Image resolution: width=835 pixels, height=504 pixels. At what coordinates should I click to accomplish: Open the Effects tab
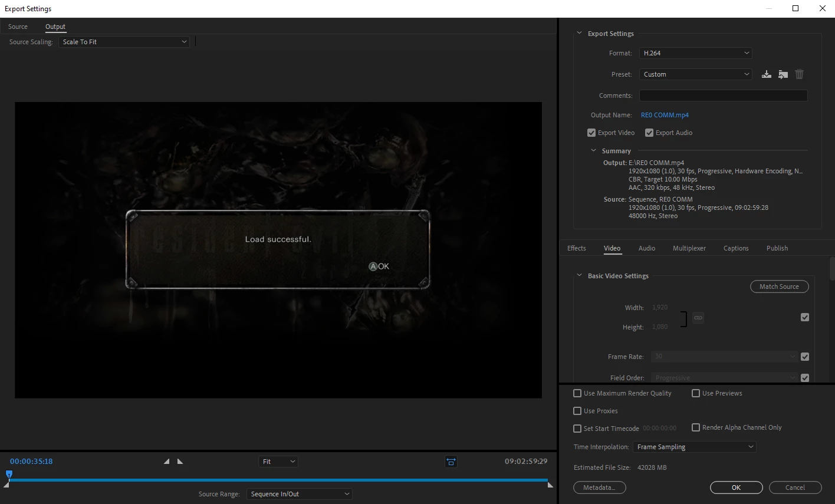tap(577, 248)
